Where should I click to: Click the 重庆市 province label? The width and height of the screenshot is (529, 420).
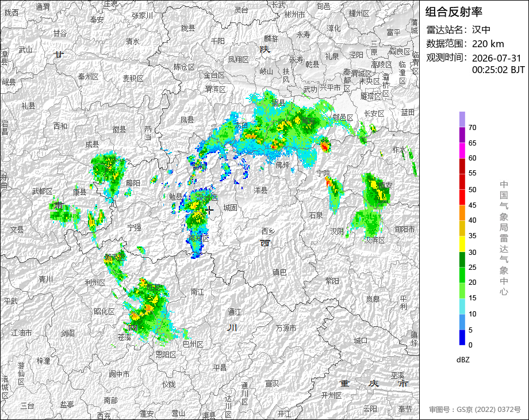[374, 384]
